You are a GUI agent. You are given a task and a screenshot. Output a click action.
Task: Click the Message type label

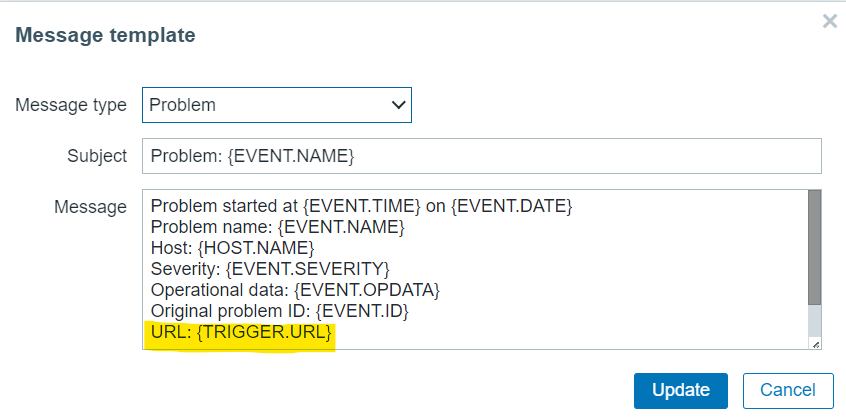click(70, 105)
